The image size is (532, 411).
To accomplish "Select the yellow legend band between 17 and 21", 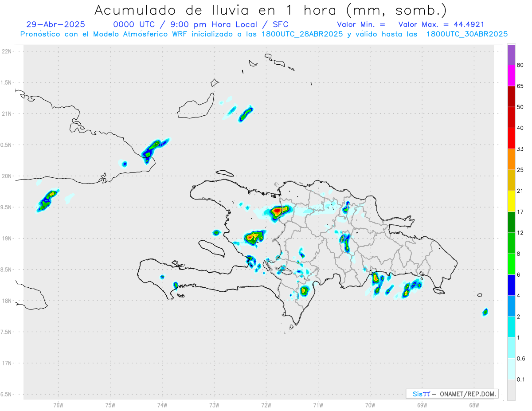I will pyautogui.click(x=511, y=201).
